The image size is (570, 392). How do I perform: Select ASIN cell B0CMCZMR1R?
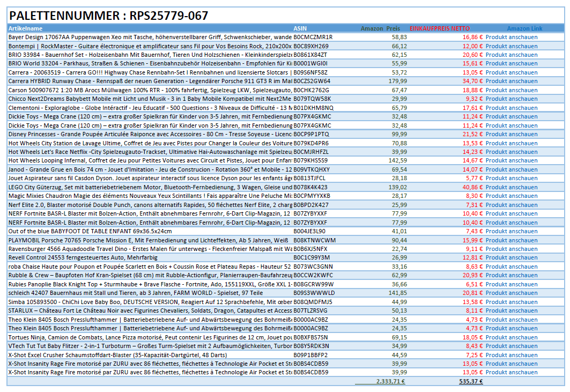pos(313,38)
